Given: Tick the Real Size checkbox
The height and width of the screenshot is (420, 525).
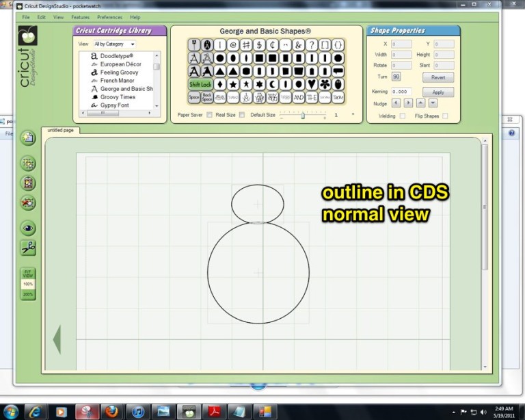Looking at the screenshot, I should (x=242, y=115).
